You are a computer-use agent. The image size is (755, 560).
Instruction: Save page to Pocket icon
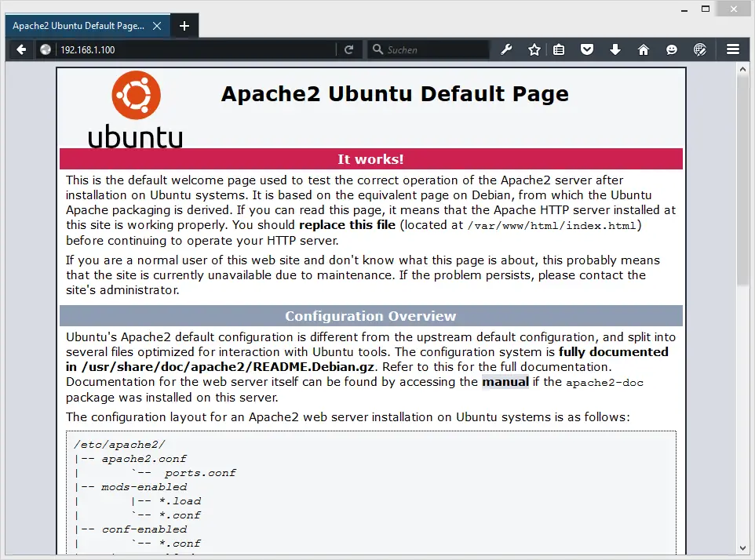point(587,49)
